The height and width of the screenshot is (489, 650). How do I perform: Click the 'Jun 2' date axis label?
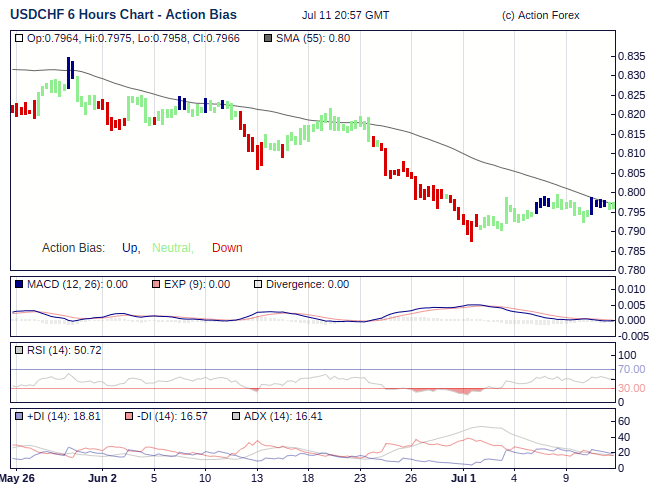click(102, 478)
